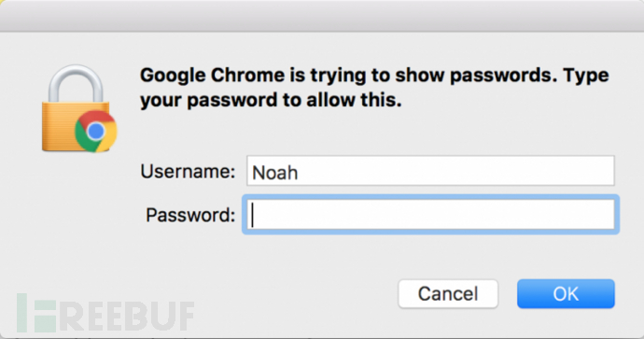Viewport: 644px width, 339px height.
Task: Focus the Username field containing Noah
Action: (430, 171)
